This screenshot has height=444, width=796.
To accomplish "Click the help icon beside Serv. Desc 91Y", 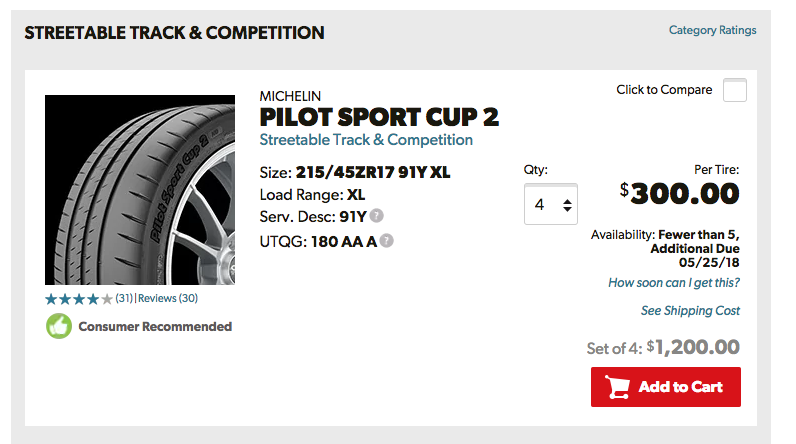I will pyautogui.click(x=376, y=216).
